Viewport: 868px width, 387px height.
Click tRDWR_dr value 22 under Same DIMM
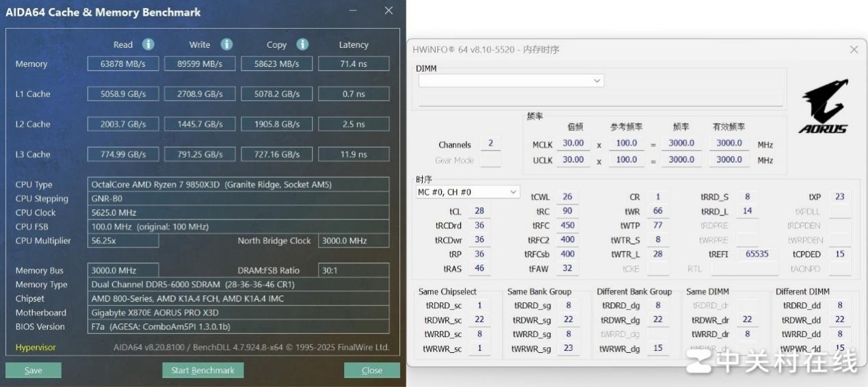click(x=747, y=320)
